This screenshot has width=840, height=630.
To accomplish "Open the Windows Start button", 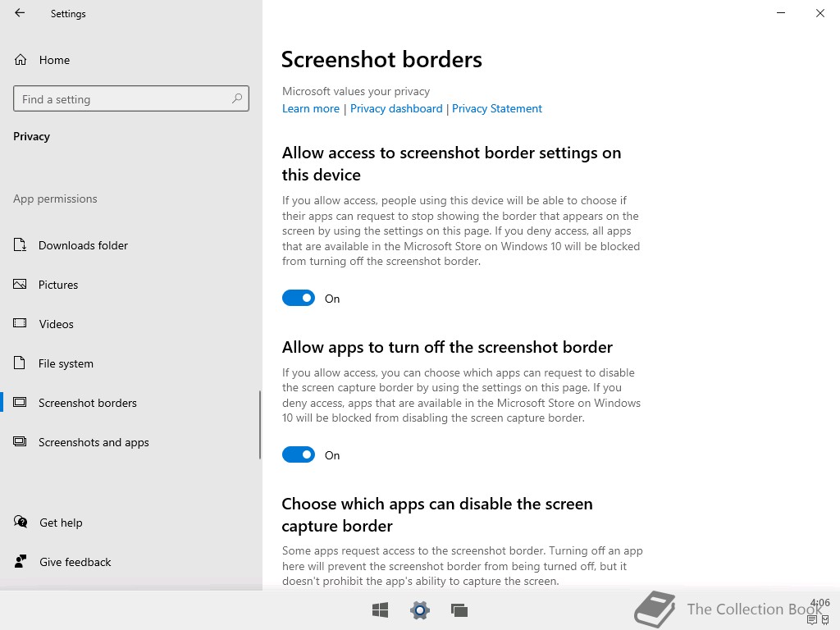I will pyautogui.click(x=381, y=609).
